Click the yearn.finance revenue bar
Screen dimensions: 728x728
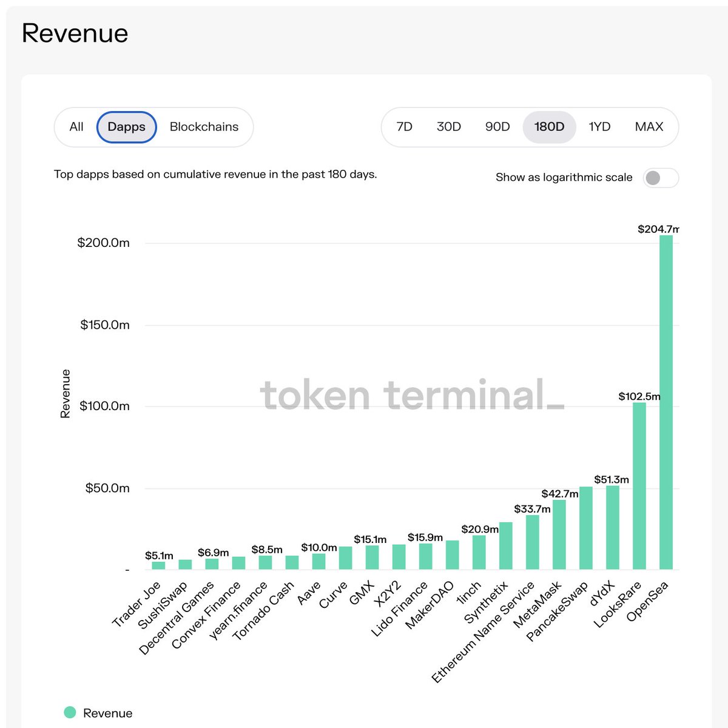click(x=266, y=562)
